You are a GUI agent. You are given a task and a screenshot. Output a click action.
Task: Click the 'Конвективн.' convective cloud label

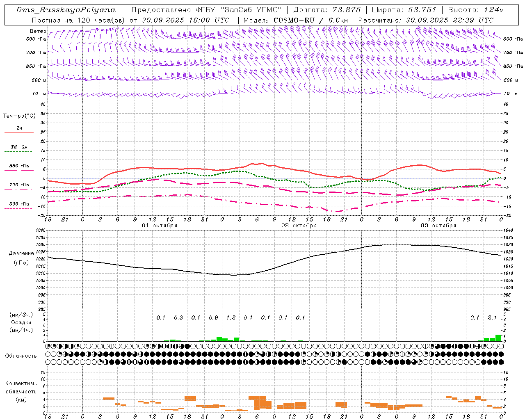pyautogui.click(x=21, y=383)
